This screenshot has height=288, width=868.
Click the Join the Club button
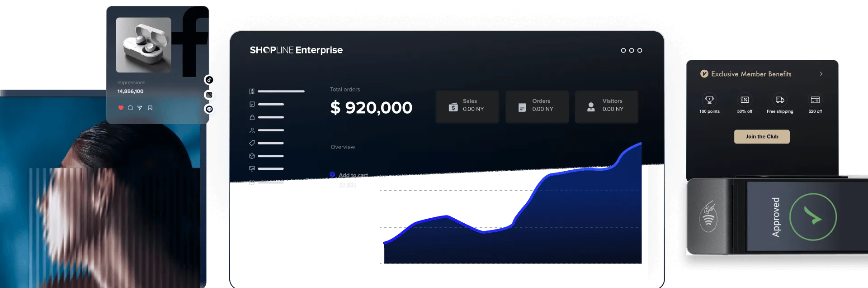pyautogui.click(x=762, y=137)
